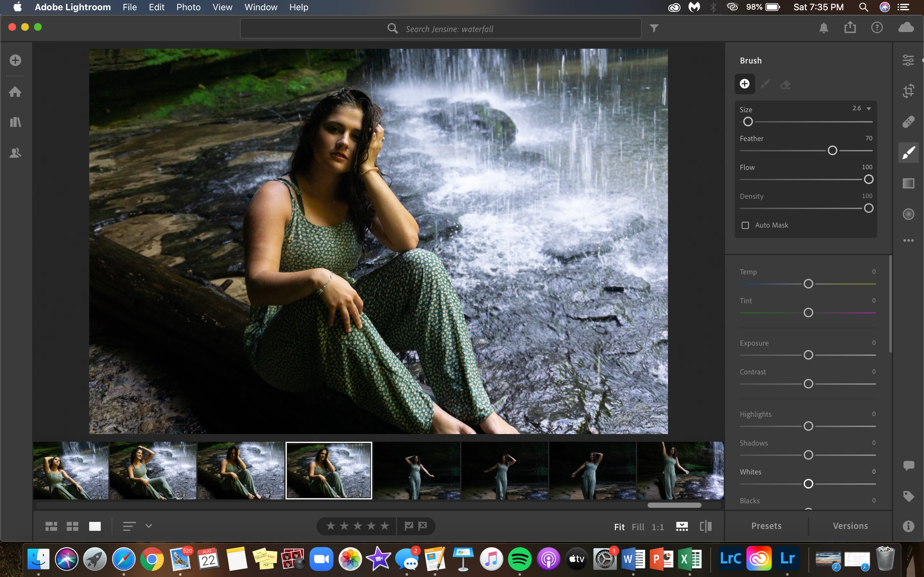Viewport: 924px width, 577px height.
Task: Click the Presets button
Action: coord(766,526)
